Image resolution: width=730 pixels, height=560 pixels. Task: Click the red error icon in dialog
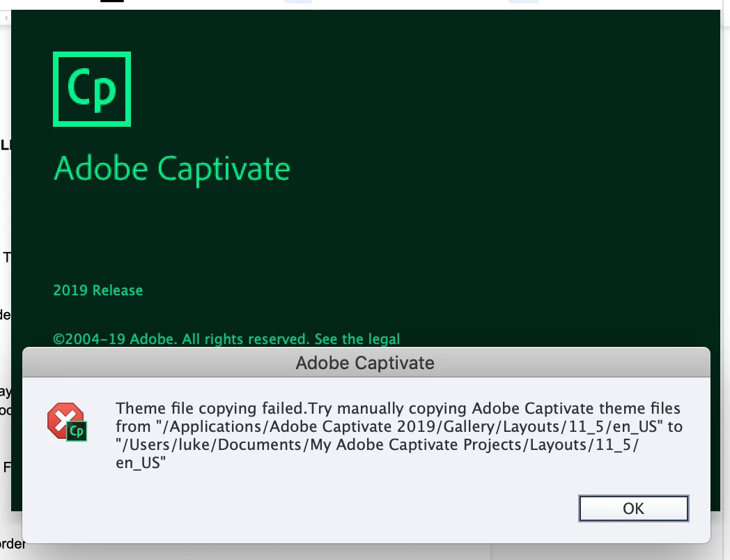tap(67, 422)
